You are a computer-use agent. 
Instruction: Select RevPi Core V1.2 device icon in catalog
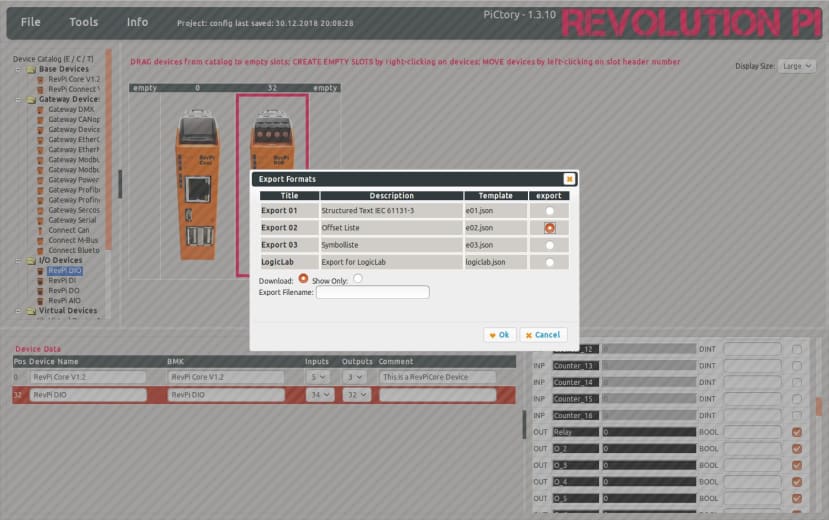point(40,79)
